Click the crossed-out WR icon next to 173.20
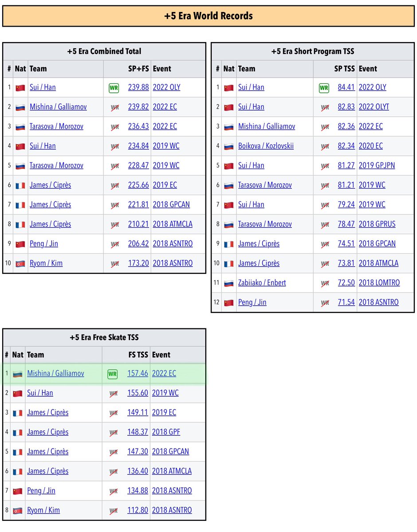 click(x=115, y=264)
